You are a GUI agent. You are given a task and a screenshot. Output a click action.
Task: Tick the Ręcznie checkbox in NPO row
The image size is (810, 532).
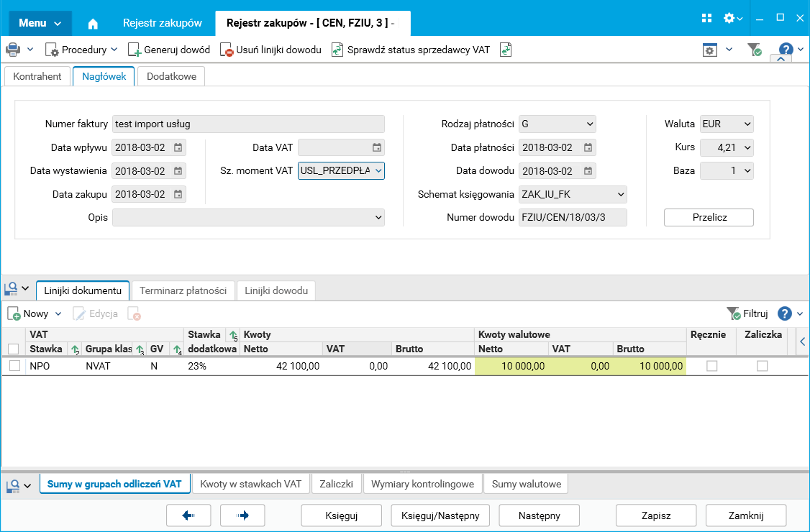[712, 366]
